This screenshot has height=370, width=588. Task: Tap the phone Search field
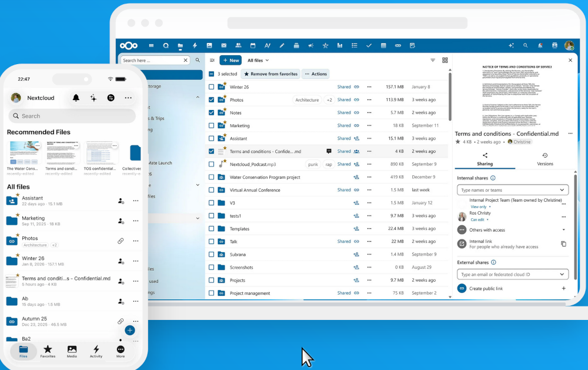pyautogui.click(x=72, y=116)
